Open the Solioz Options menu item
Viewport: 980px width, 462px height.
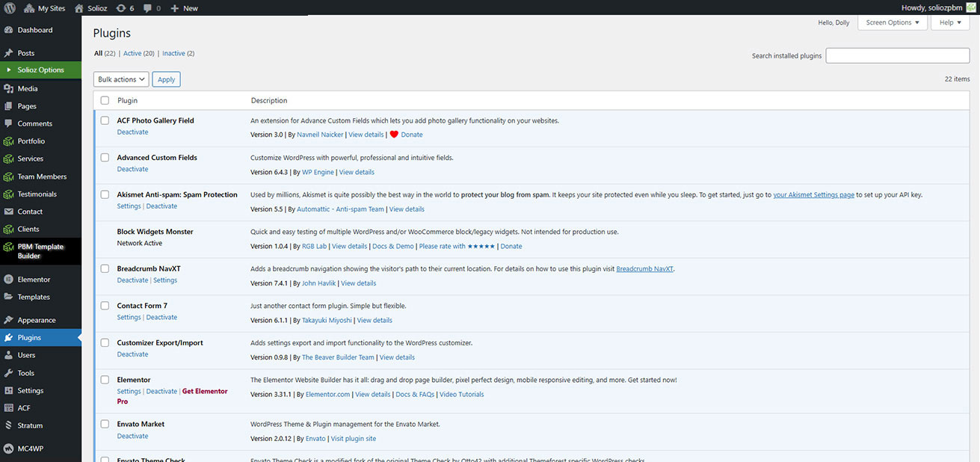(40, 70)
